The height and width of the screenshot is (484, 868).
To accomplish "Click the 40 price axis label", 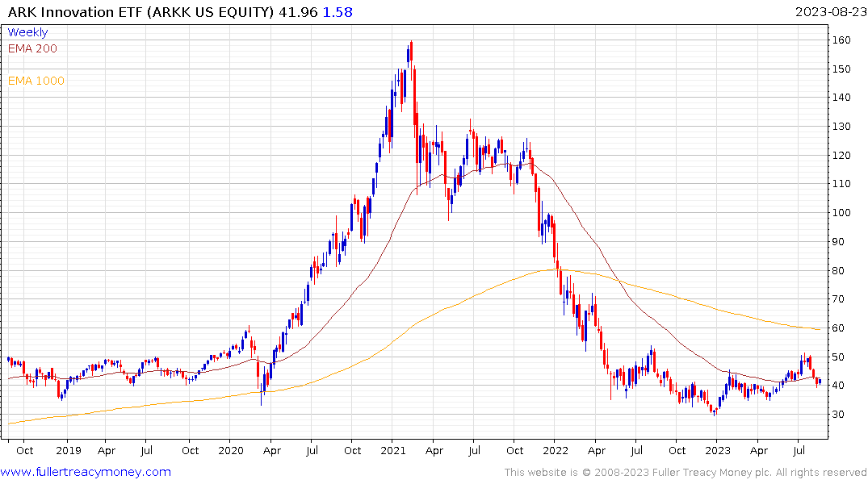I will pyautogui.click(x=839, y=386).
